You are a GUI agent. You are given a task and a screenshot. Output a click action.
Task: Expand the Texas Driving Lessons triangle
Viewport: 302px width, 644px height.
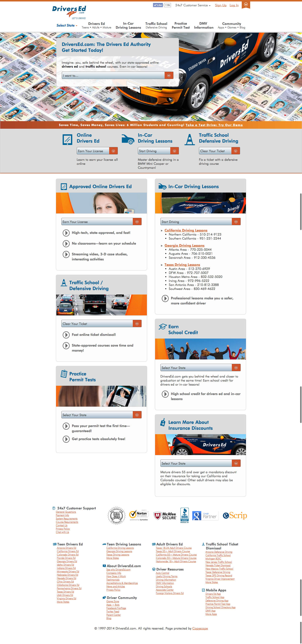(162, 265)
